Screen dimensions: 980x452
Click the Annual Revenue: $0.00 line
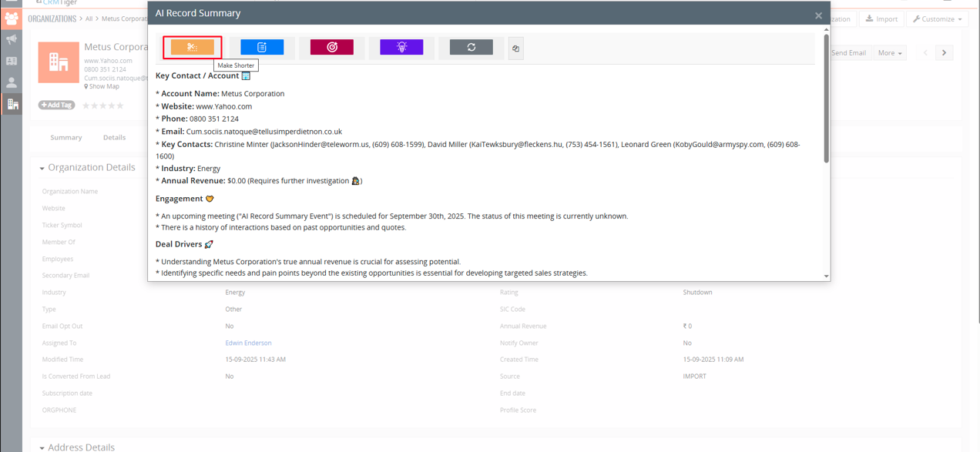point(259,181)
